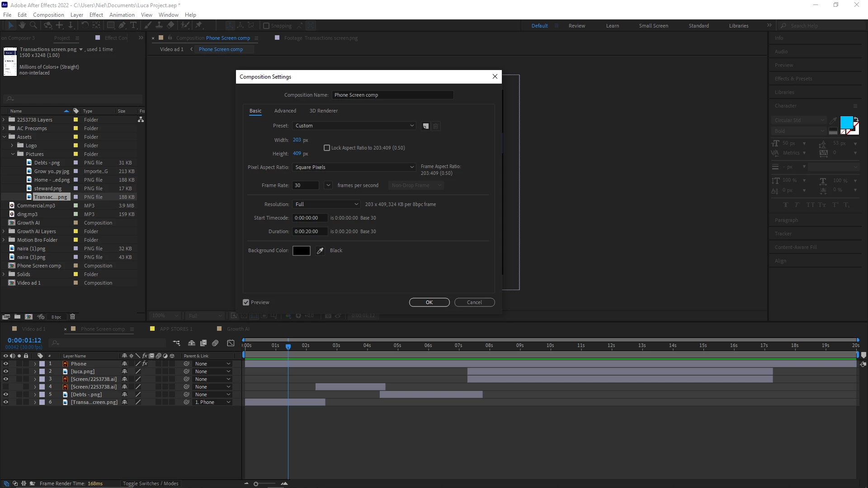Expand the 2253738 Layers folder

[x=4, y=120]
